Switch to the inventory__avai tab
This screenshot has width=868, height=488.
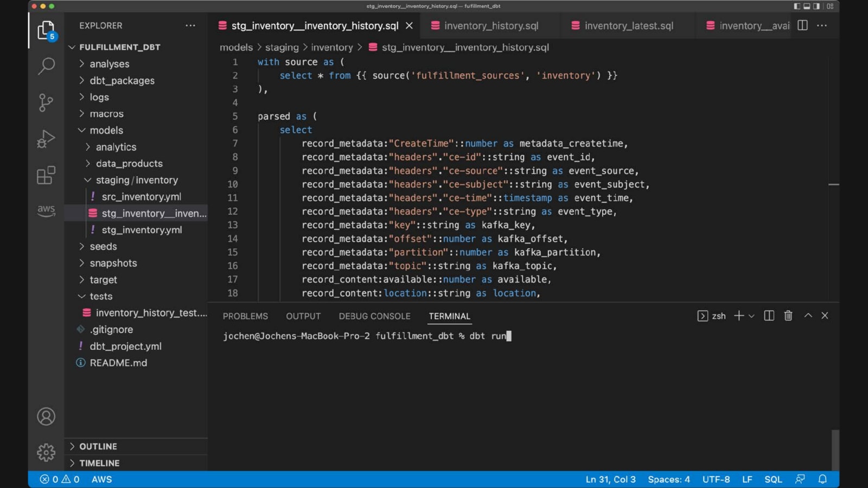click(x=748, y=25)
